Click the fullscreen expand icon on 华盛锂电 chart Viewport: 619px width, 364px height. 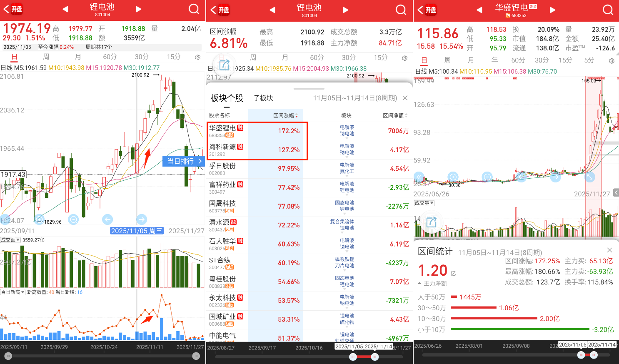(590, 177)
